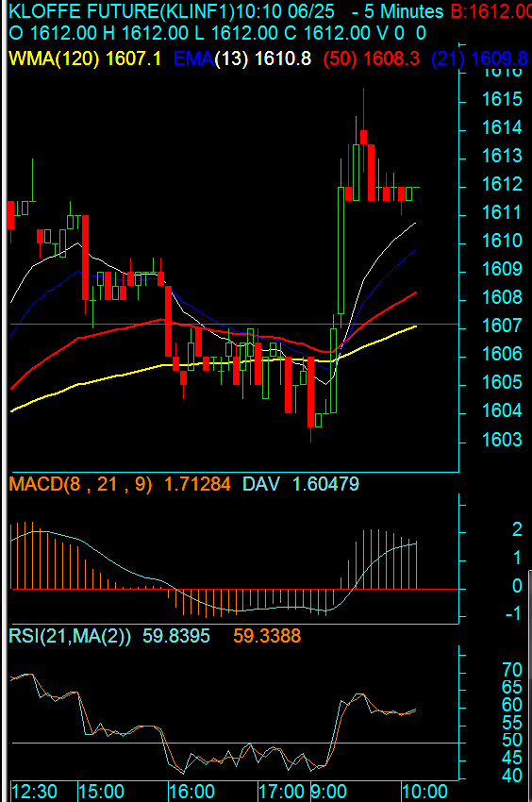Viewport: 532px width, 802px height.
Task: Click RSI axis label 40
Action: click(512, 777)
